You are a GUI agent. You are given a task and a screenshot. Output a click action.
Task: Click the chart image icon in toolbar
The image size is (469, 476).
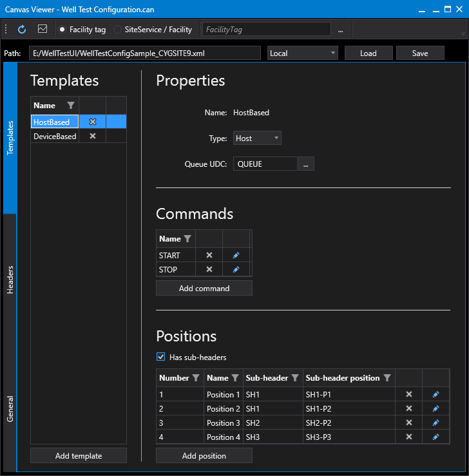point(42,29)
